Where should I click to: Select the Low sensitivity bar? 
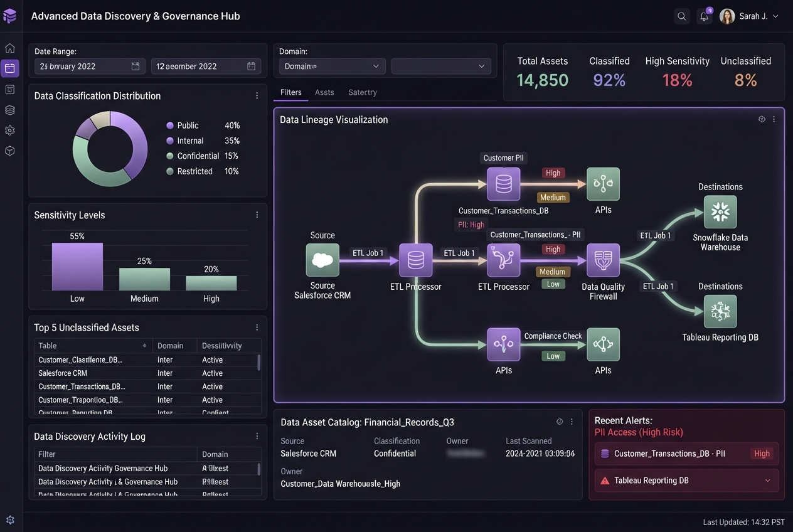77,267
